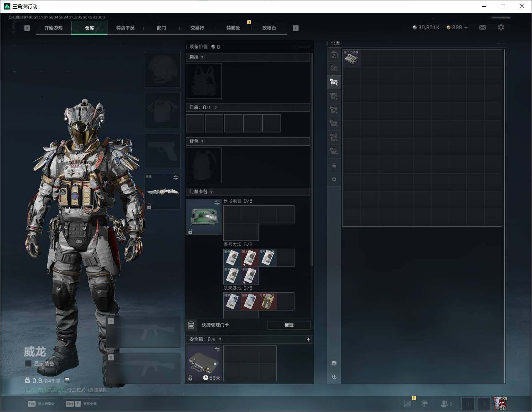Select the 背包 backpack slot
This screenshot has width=532, height=412.
click(x=204, y=165)
